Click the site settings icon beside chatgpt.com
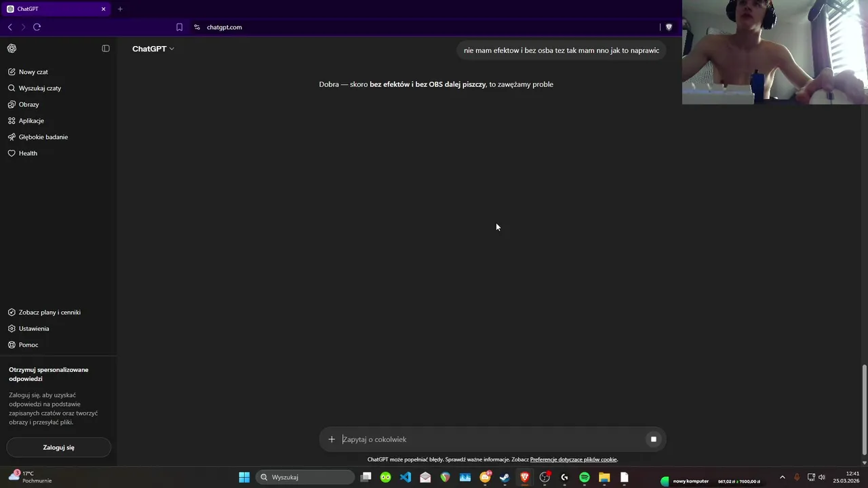868x488 pixels. 197,27
